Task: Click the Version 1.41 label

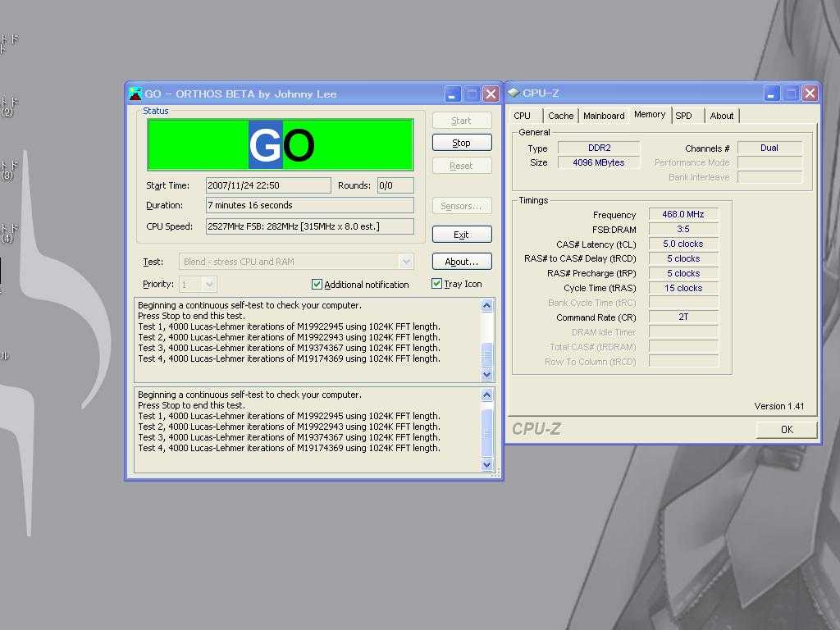Action: click(x=779, y=406)
